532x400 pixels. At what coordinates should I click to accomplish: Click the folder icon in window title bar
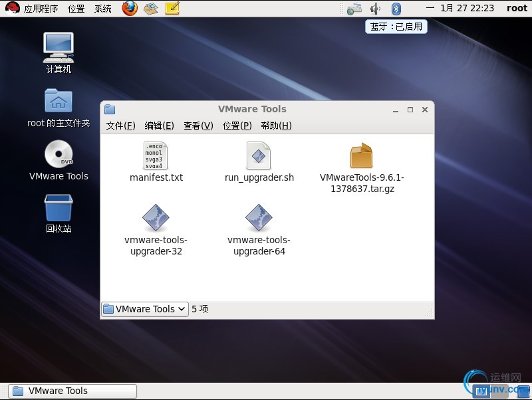(110, 109)
